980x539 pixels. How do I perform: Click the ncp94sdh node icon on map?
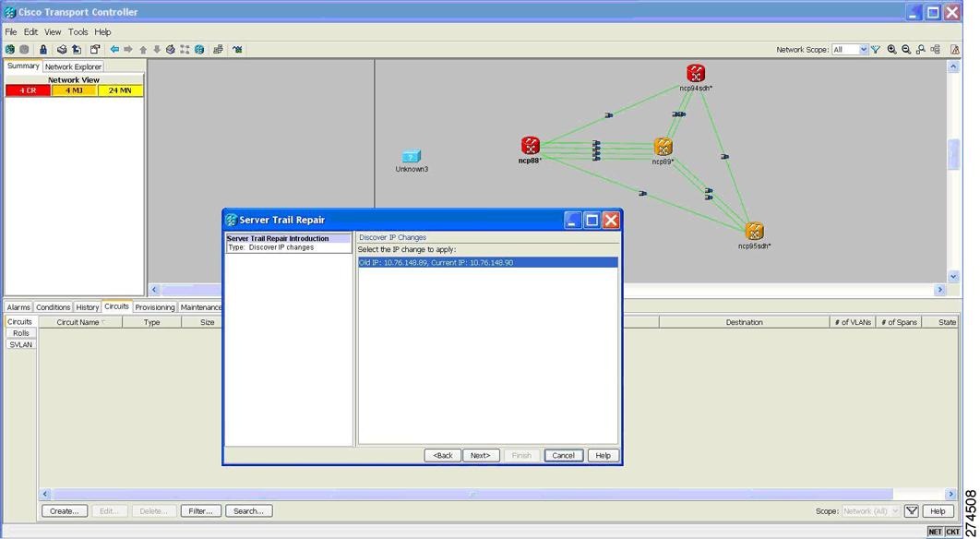[696, 73]
